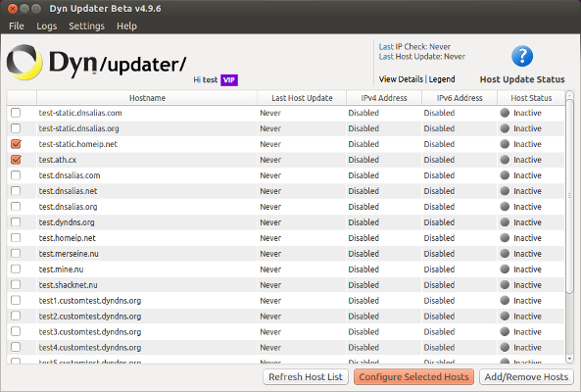581x392 pixels.
Task: Check the box for test-static.dnsalias.org
Action: [x=16, y=128]
